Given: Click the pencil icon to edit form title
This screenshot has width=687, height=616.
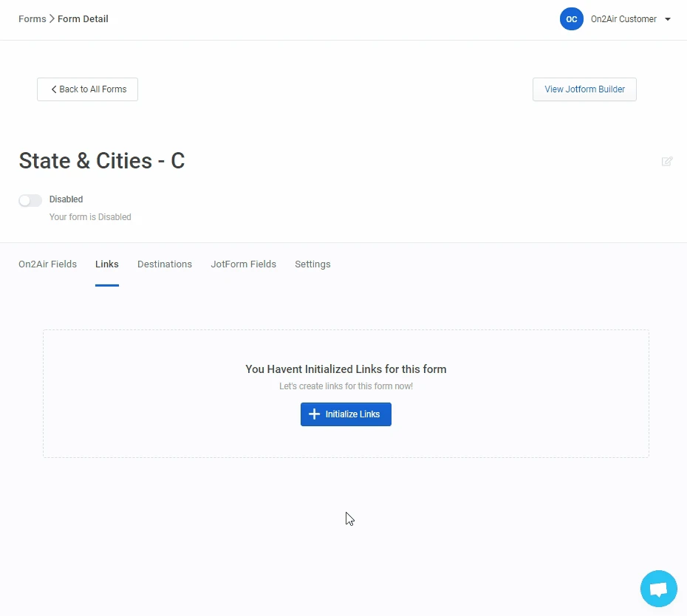Looking at the screenshot, I should pyautogui.click(x=667, y=161).
